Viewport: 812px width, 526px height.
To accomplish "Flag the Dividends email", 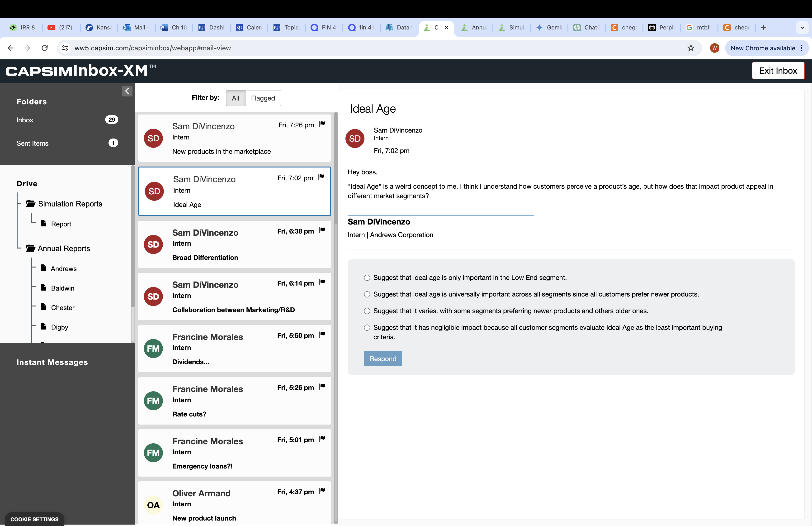I will [x=322, y=335].
